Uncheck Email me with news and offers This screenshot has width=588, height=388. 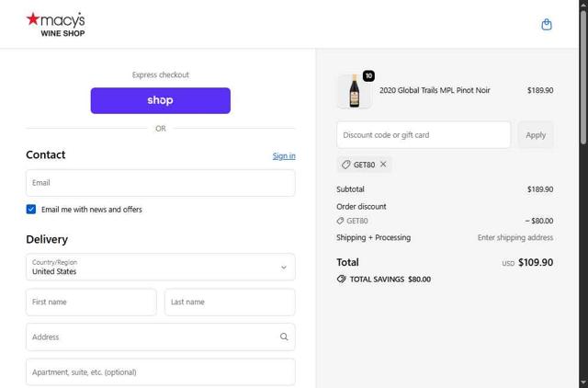(31, 210)
